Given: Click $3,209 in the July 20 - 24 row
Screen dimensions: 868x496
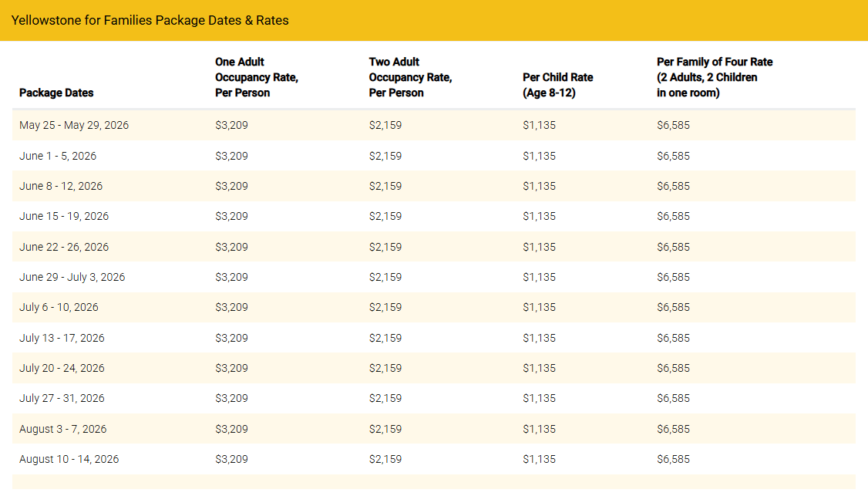Looking at the screenshot, I should [x=231, y=368].
